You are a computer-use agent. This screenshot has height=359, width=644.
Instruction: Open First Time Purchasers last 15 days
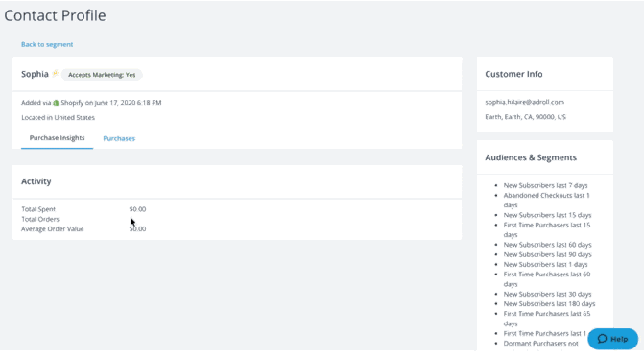point(547,230)
